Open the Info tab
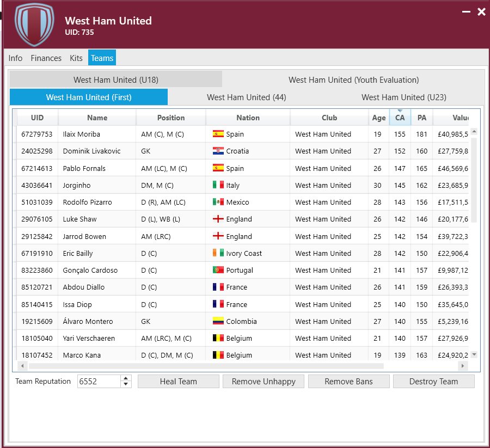The height and width of the screenshot is (448, 490). [x=15, y=58]
